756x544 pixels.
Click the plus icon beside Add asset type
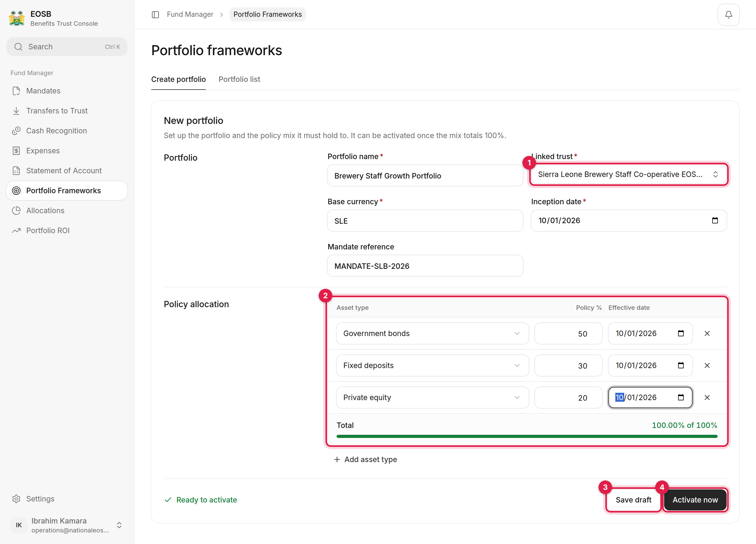pyautogui.click(x=337, y=459)
